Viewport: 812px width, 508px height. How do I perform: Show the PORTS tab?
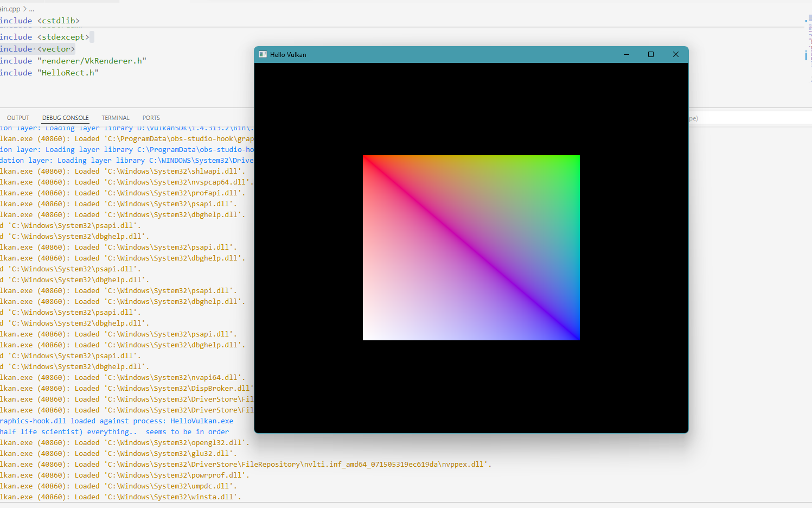coord(151,118)
